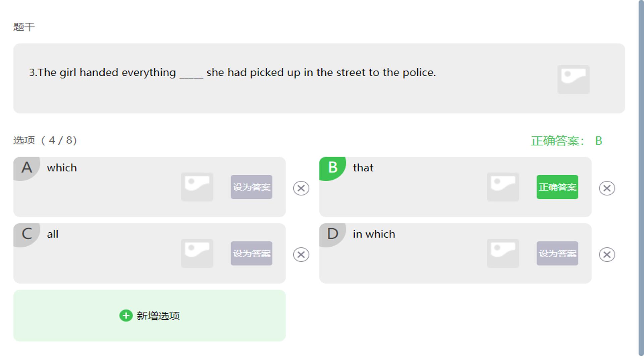Click the vertical scrollbar on the right

point(641,178)
